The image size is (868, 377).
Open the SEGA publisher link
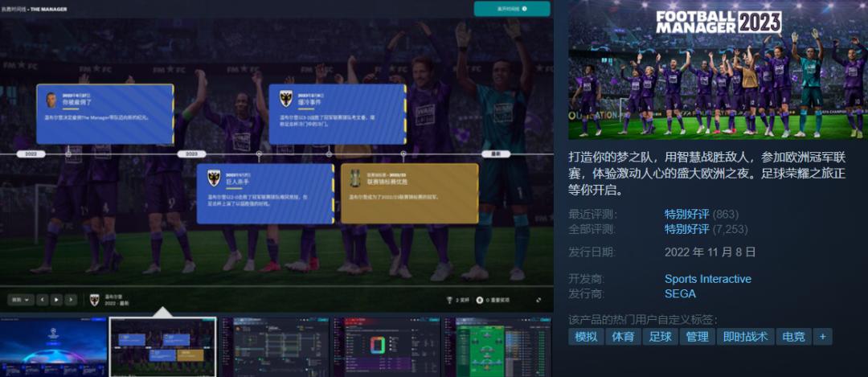(x=681, y=294)
